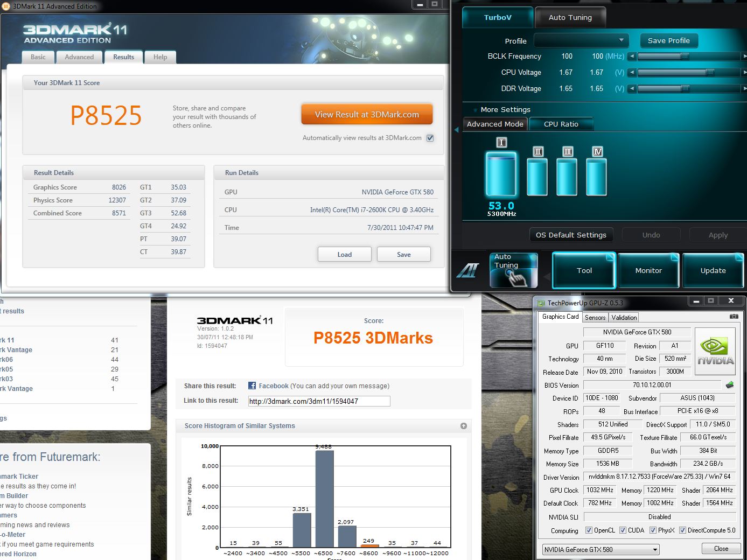The image size is (747, 560).
Task: Open the Advanced Mode tab
Action: click(495, 124)
